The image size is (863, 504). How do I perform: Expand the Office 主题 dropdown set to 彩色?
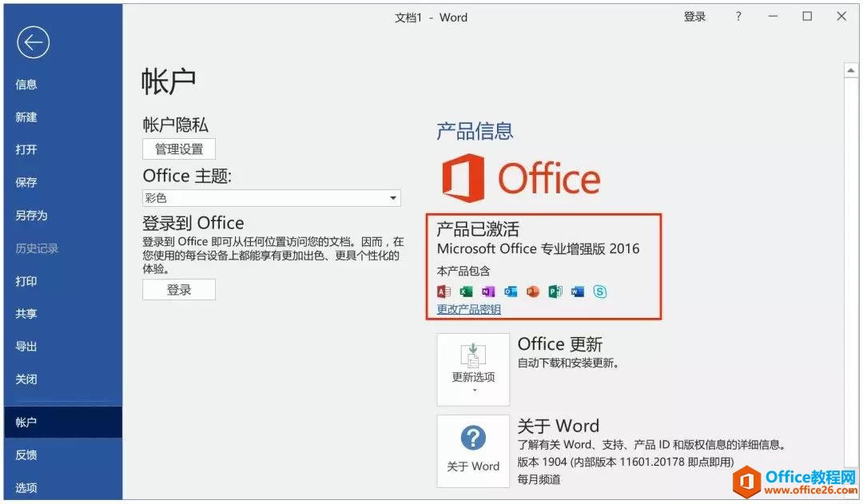click(272, 198)
